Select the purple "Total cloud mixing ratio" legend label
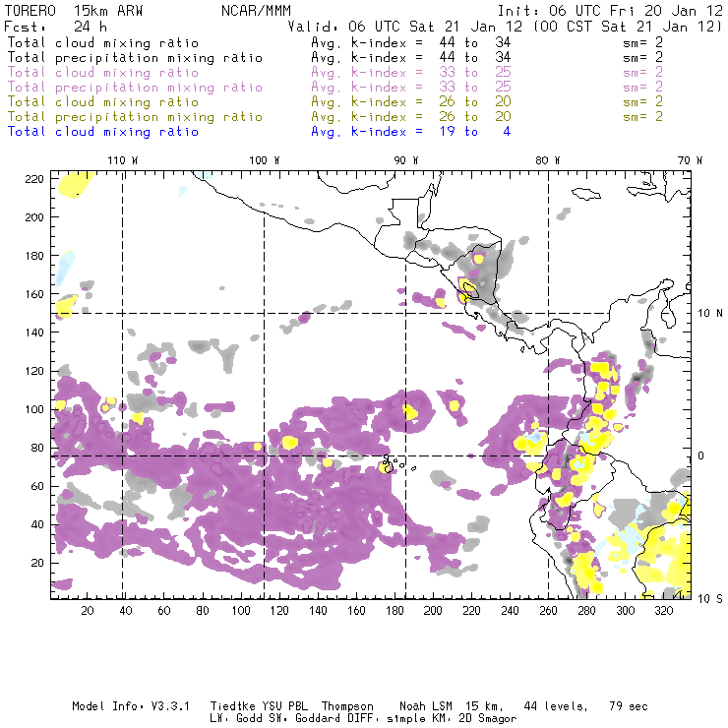The image size is (728, 728). 103,73
